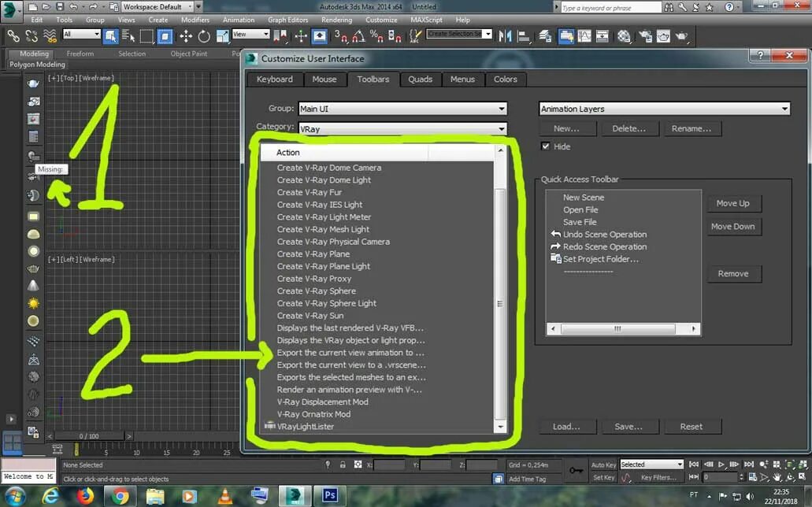The width and height of the screenshot is (812, 507).
Task: Open Create Selection Set dropdown
Action: tap(459, 34)
